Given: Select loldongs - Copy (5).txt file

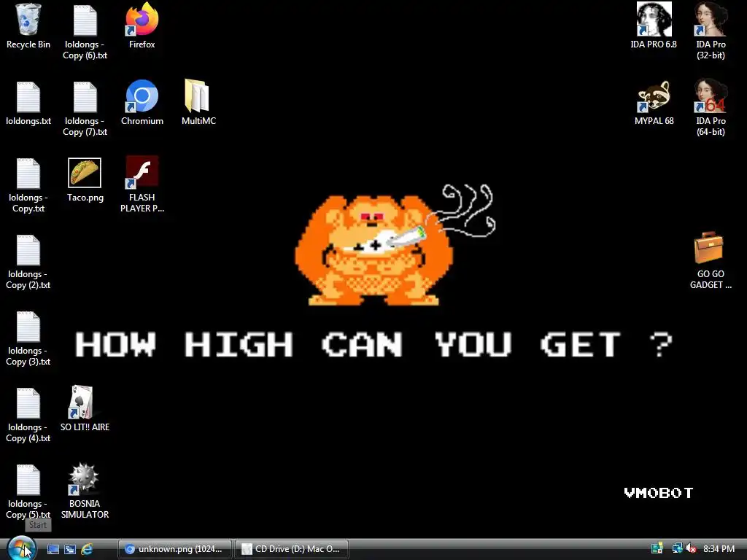Looking at the screenshot, I should pyautogui.click(x=28, y=491).
